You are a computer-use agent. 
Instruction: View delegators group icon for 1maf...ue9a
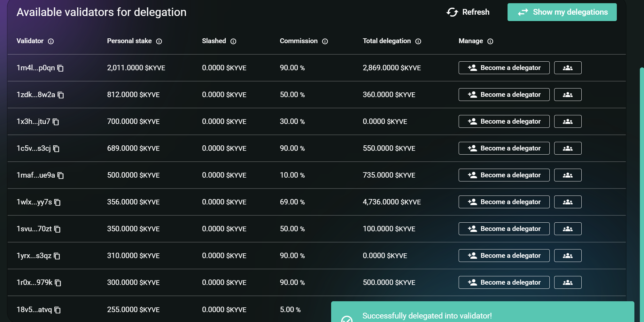click(568, 175)
